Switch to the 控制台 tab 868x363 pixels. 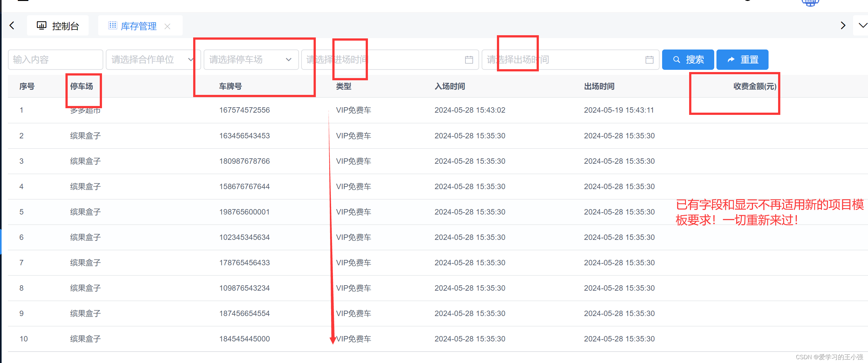(x=58, y=26)
